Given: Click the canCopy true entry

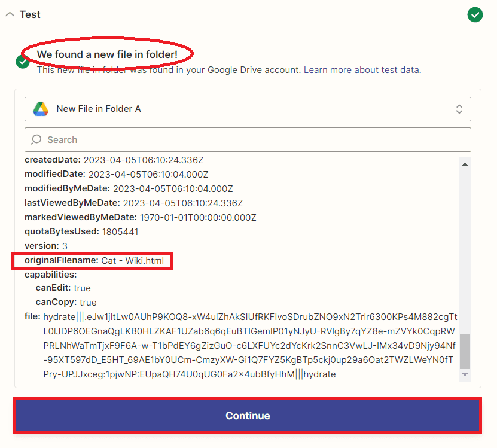Looking at the screenshot, I should [66, 303].
